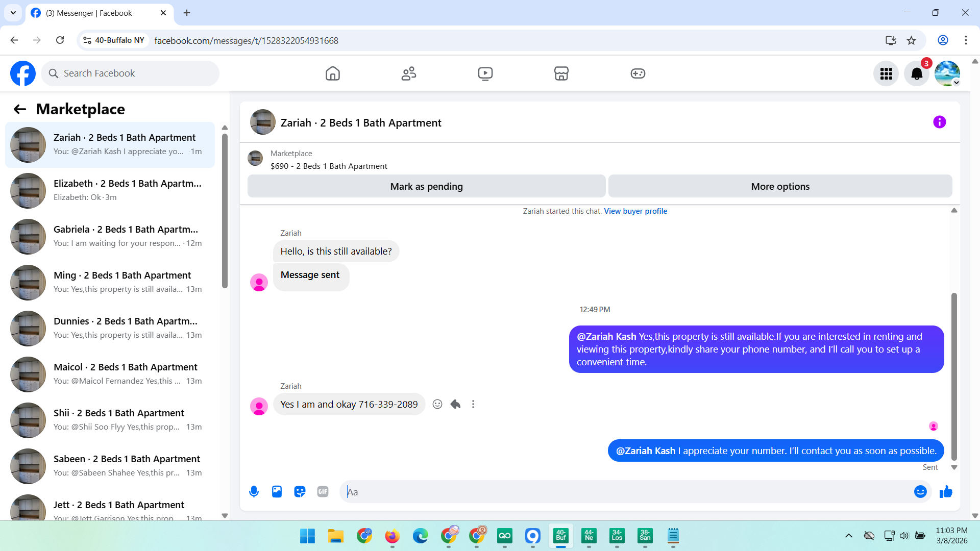Open View buyer profile link

635,211
